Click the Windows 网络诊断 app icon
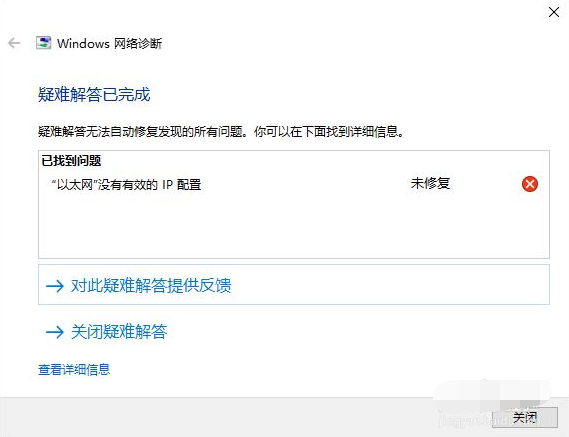569x437 pixels. click(x=43, y=43)
